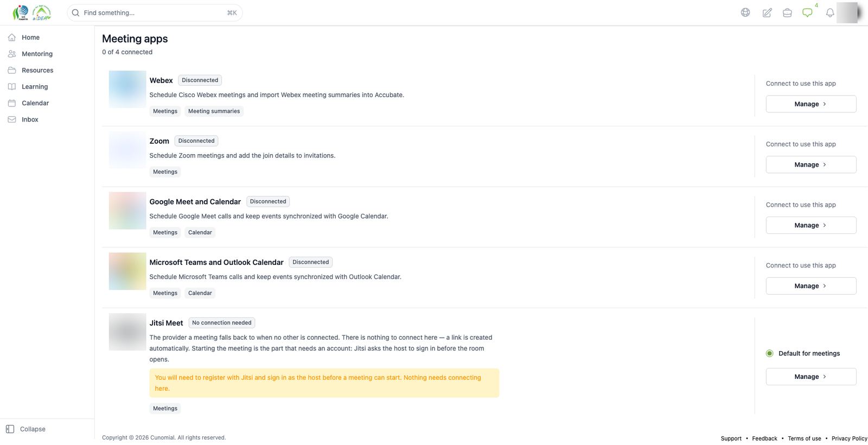Click Manage for Zoom
The image size is (868, 445).
[811, 164]
